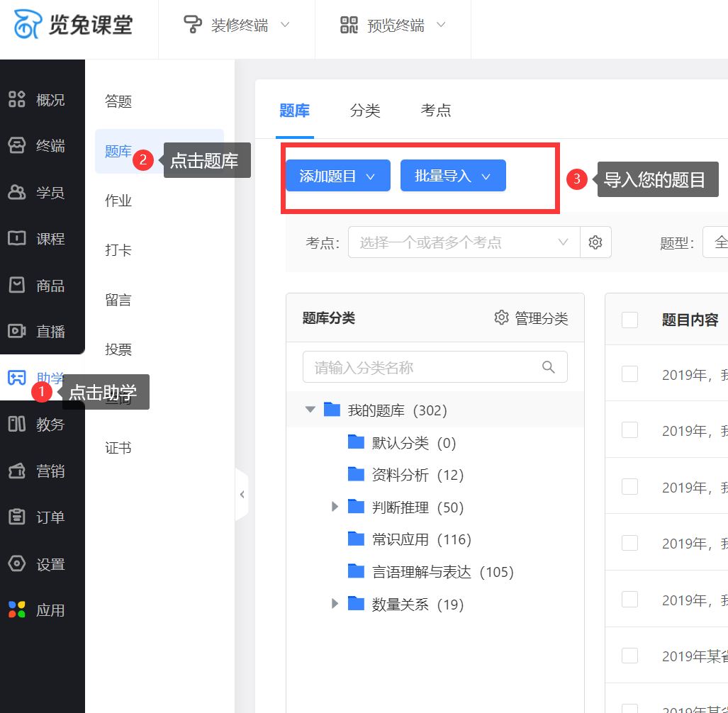The height and width of the screenshot is (713, 728).
Task: Open 打卡 in the submenu
Action: [118, 250]
